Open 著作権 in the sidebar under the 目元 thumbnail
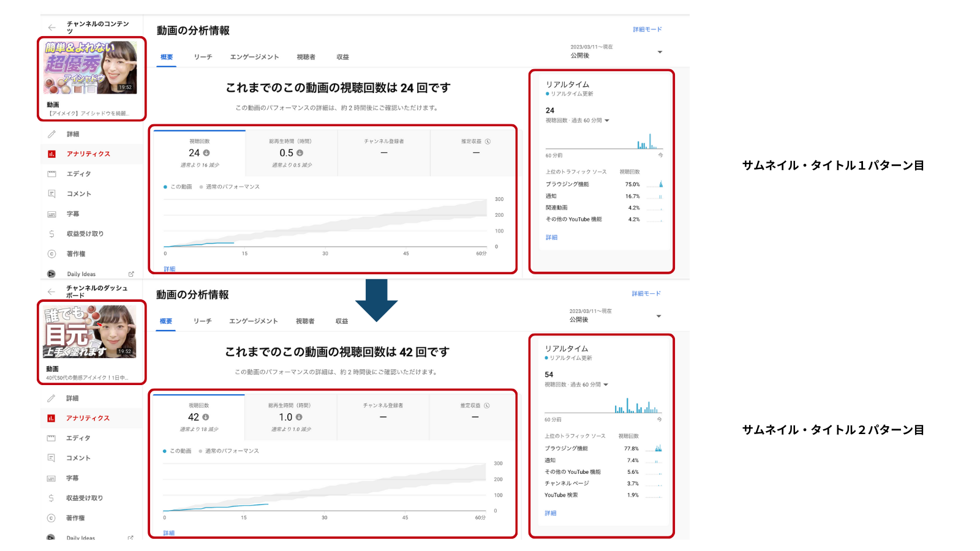The width and height of the screenshot is (980, 551). [x=75, y=518]
